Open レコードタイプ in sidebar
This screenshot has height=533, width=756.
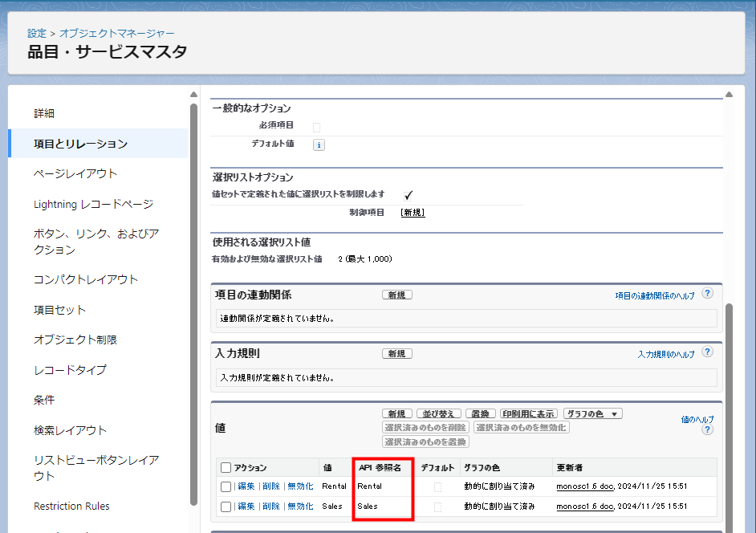pos(70,370)
